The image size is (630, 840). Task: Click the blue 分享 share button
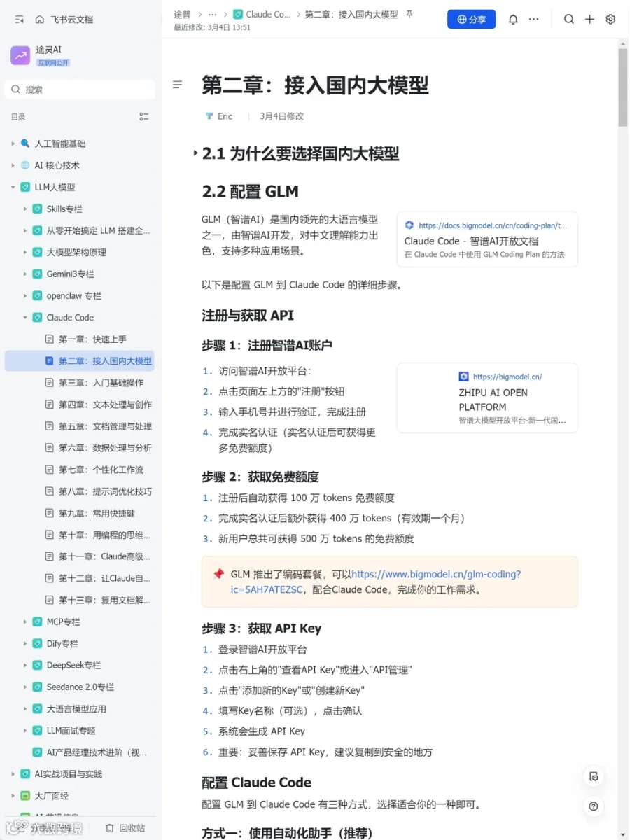tap(471, 20)
